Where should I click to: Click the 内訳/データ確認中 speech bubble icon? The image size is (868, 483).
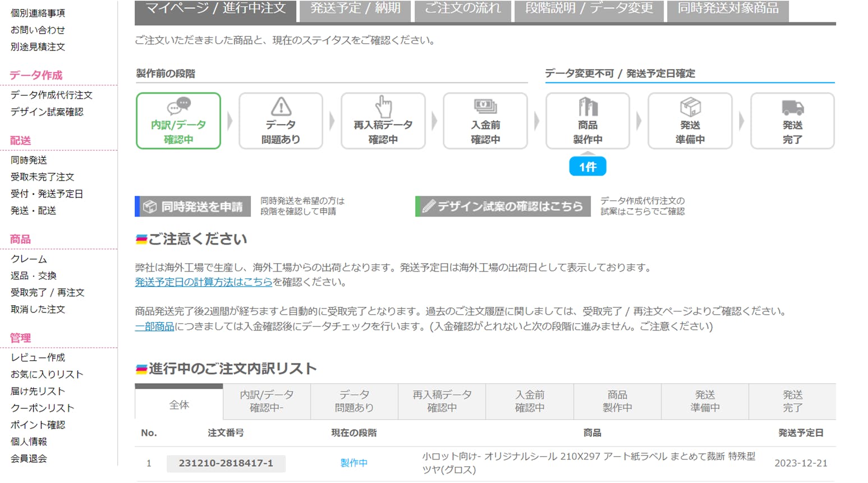pyautogui.click(x=178, y=106)
